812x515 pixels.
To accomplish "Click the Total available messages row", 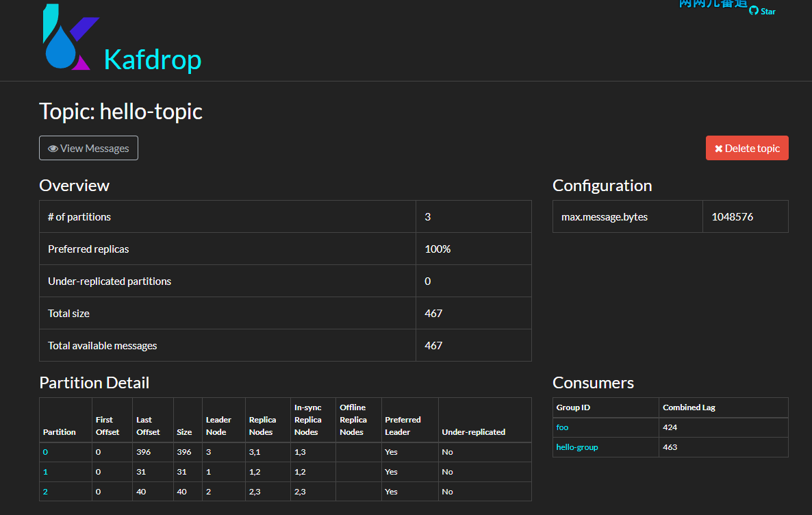I will click(x=103, y=346).
